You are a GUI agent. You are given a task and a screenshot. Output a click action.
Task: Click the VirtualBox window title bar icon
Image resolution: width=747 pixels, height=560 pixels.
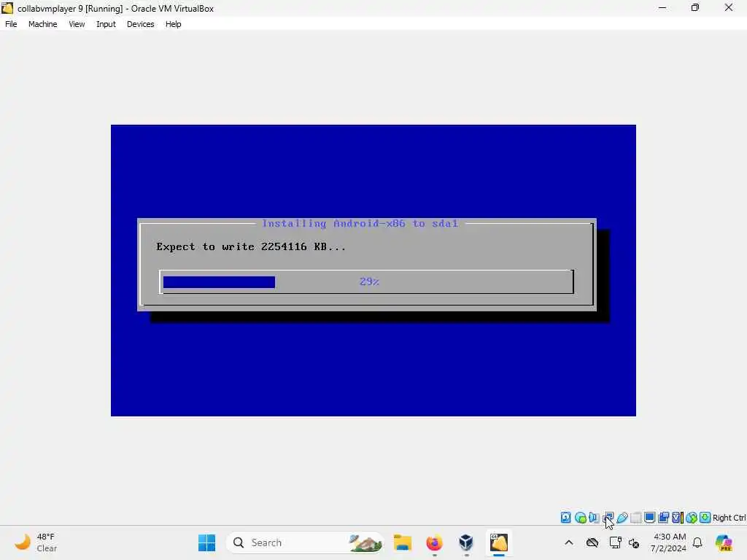click(7, 8)
